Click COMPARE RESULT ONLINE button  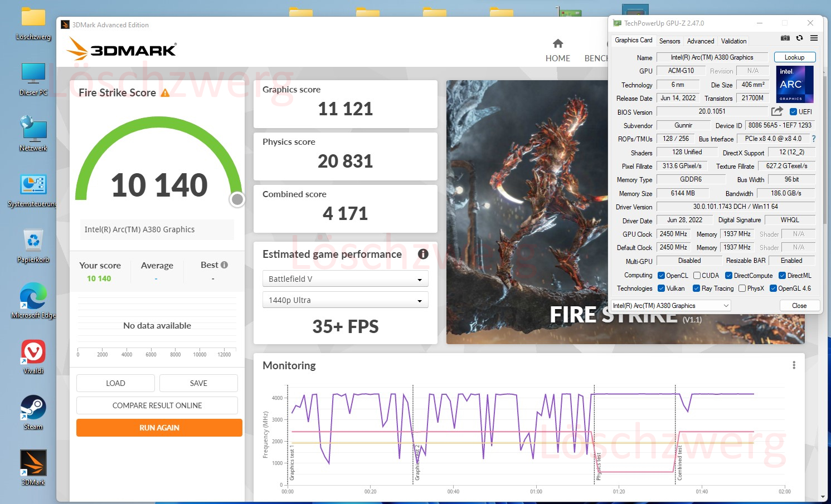(157, 405)
